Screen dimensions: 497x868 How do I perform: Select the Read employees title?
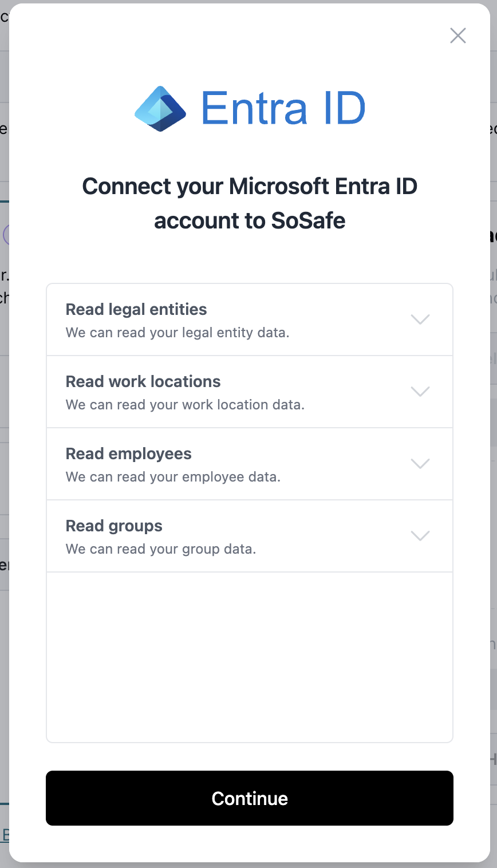pos(129,454)
